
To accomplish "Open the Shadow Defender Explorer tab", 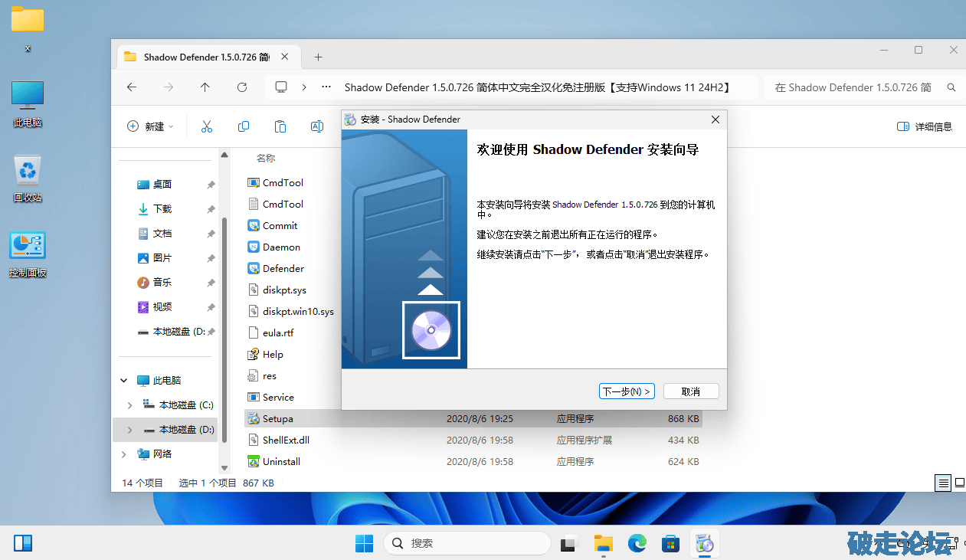I will [x=207, y=57].
